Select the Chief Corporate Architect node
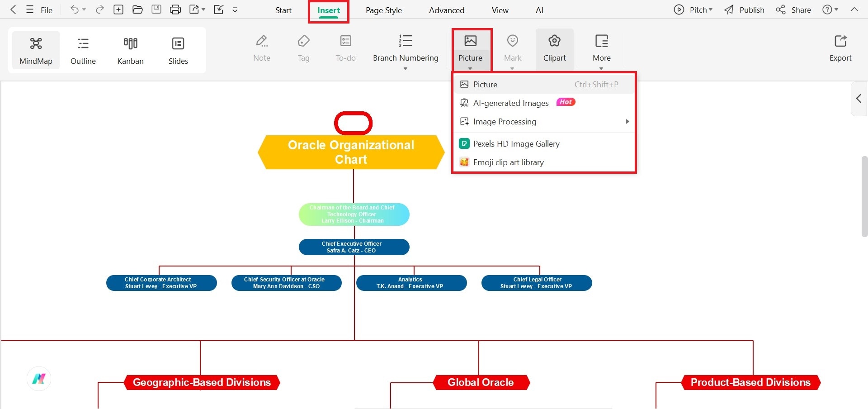This screenshot has width=868, height=409. 161,283
